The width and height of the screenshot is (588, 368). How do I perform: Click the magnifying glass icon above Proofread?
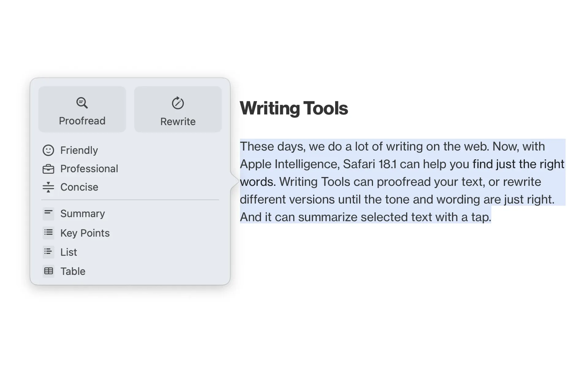click(x=81, y=103)
